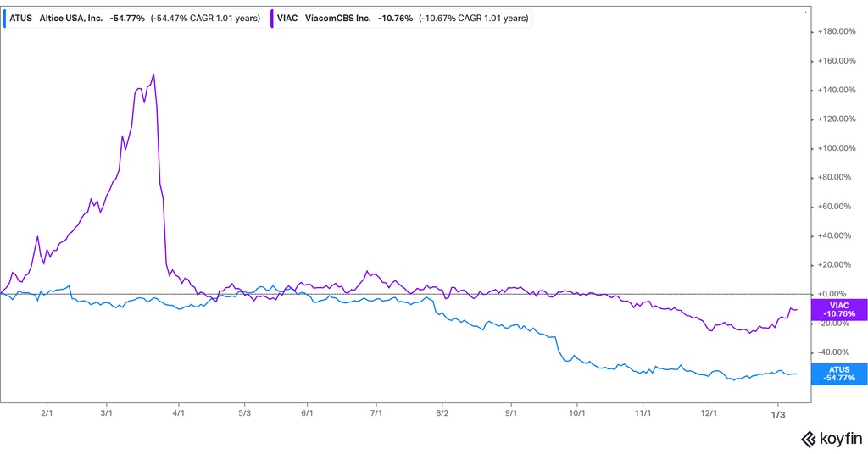Click the blue ATUS legend color bar
This screenshot has height=454, width=868.
[x=4, y=18]
